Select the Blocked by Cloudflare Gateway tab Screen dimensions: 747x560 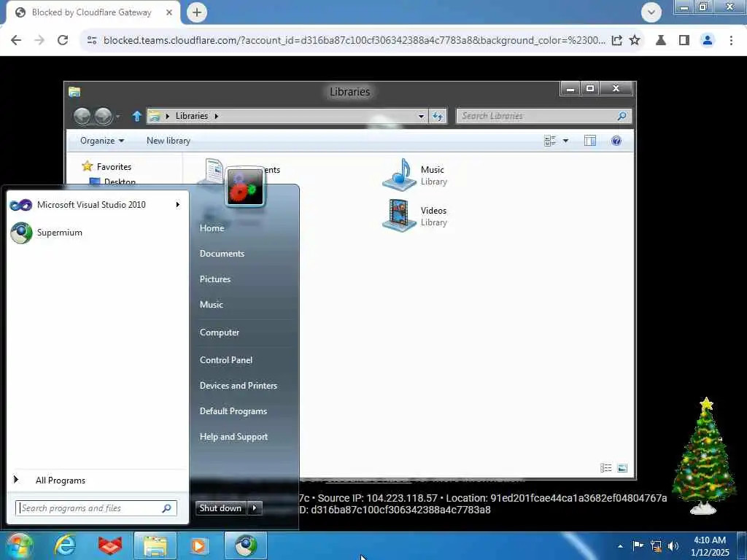point(91,12)
